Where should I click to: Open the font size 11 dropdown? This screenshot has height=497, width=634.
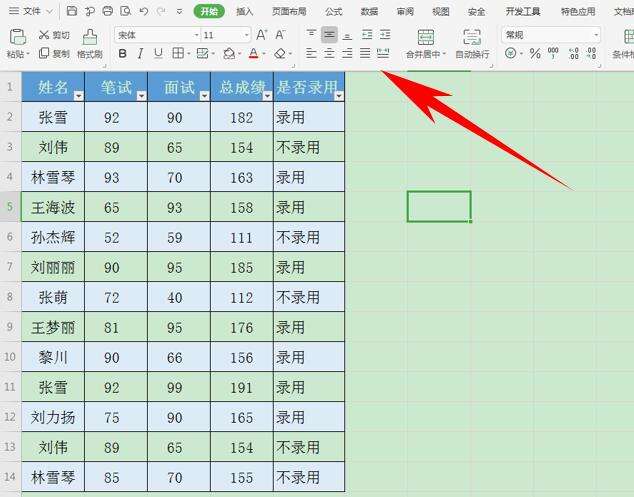[246, 35]
